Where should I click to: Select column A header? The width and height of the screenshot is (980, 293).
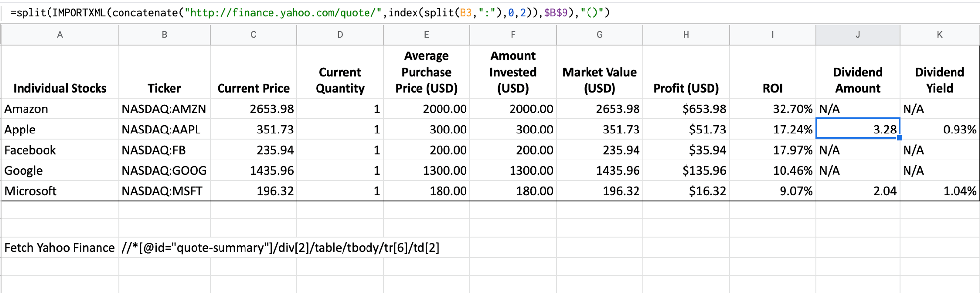[x=60, y=35]
